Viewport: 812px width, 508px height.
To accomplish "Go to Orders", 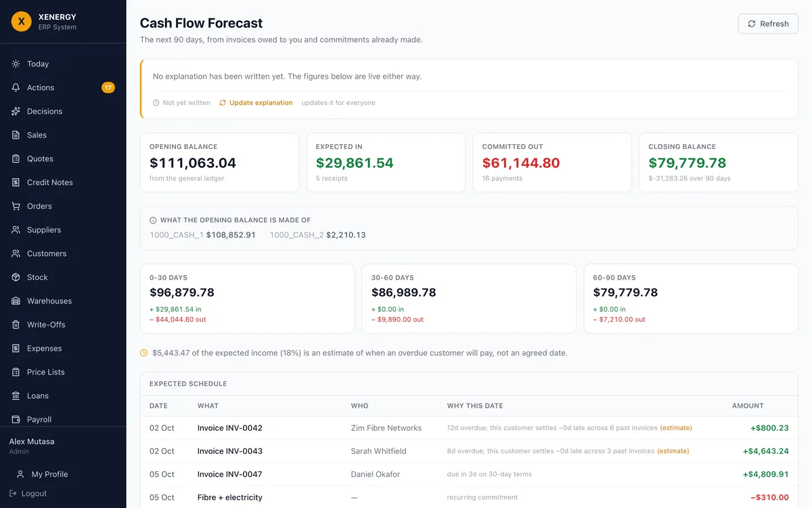I will pos(63,206).
